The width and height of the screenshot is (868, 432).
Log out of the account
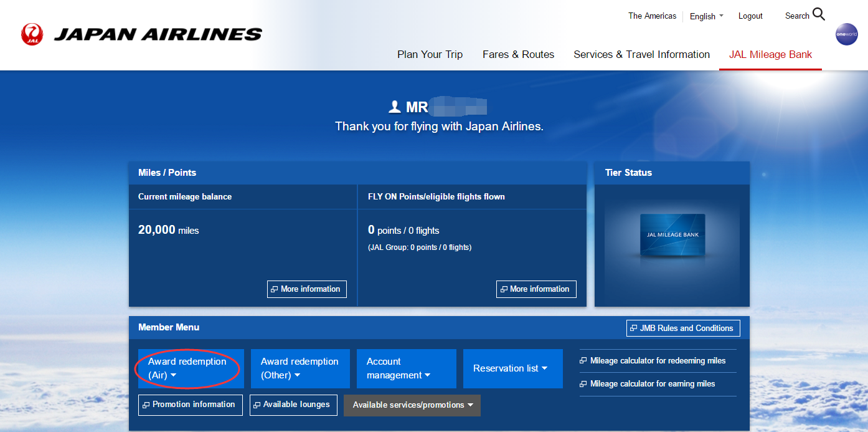pyautogui.click(x=750, y=16)
